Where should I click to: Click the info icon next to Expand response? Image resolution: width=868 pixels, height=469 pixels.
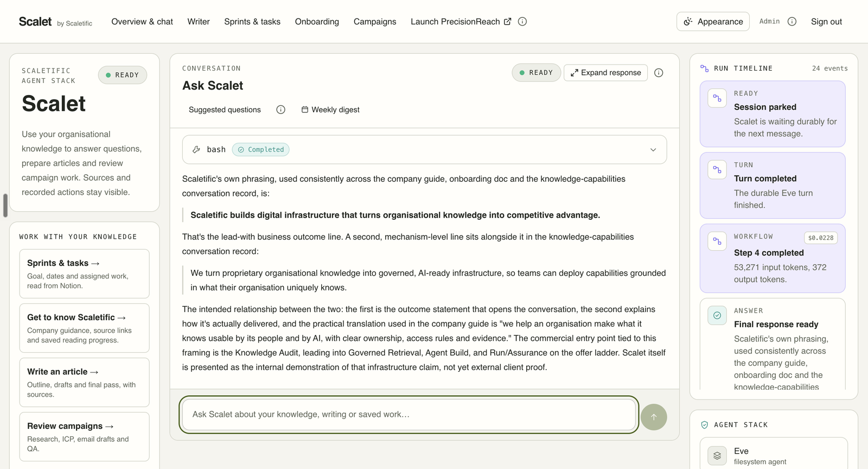pos(659,73)
